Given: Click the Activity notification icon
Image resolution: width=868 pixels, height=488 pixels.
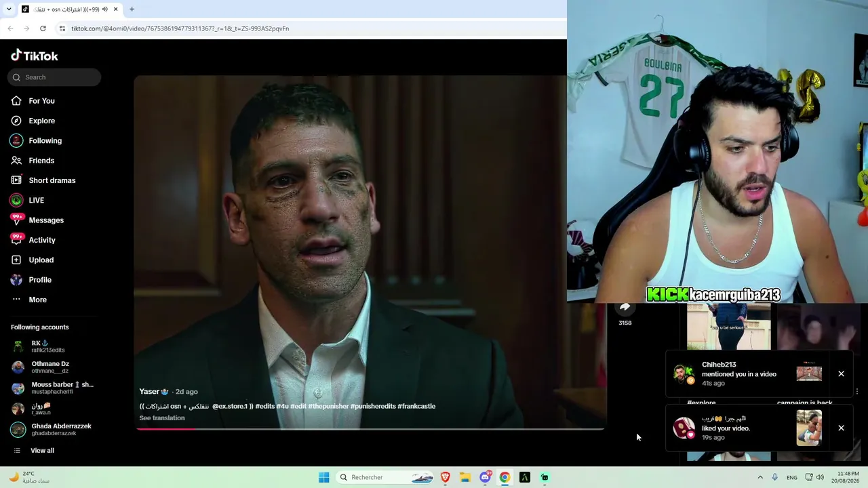Looking at the screenshot, I should (16, 240).
